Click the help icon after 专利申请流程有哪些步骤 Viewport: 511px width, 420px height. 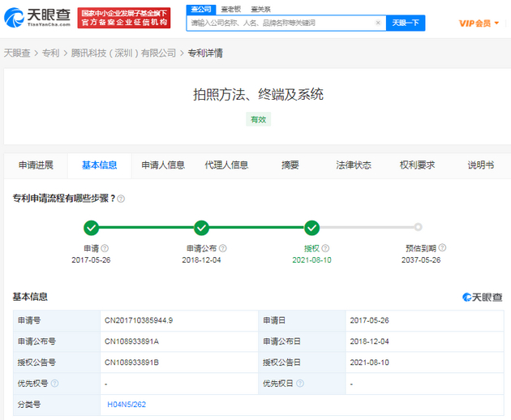(x=121, y=199)
